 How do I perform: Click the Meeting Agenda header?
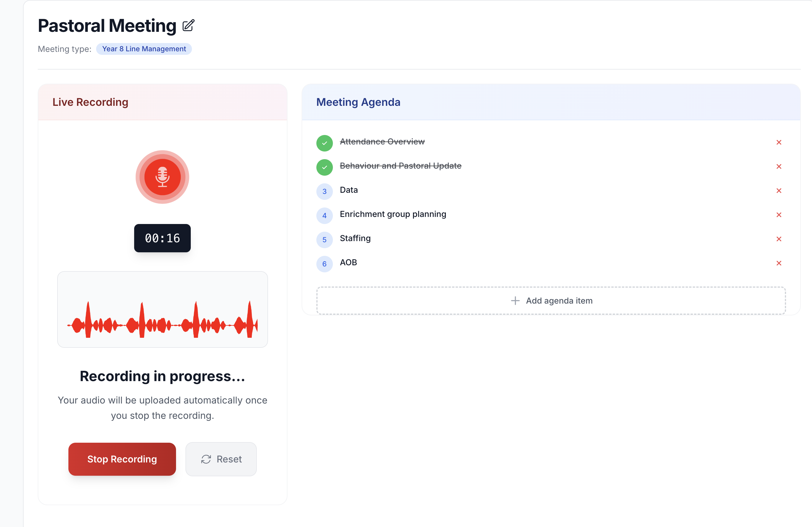pyautogui.click(x=358, y=102)
